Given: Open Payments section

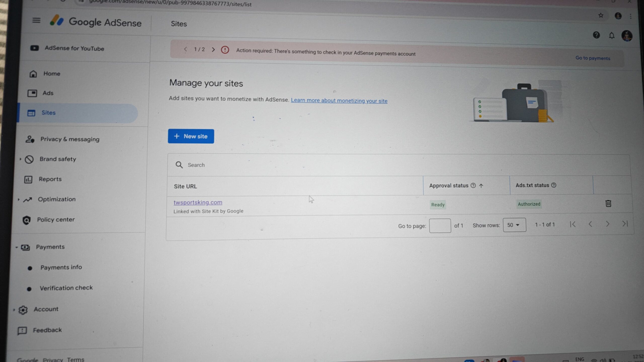Looking at the screenshot, I should [50, 247].
